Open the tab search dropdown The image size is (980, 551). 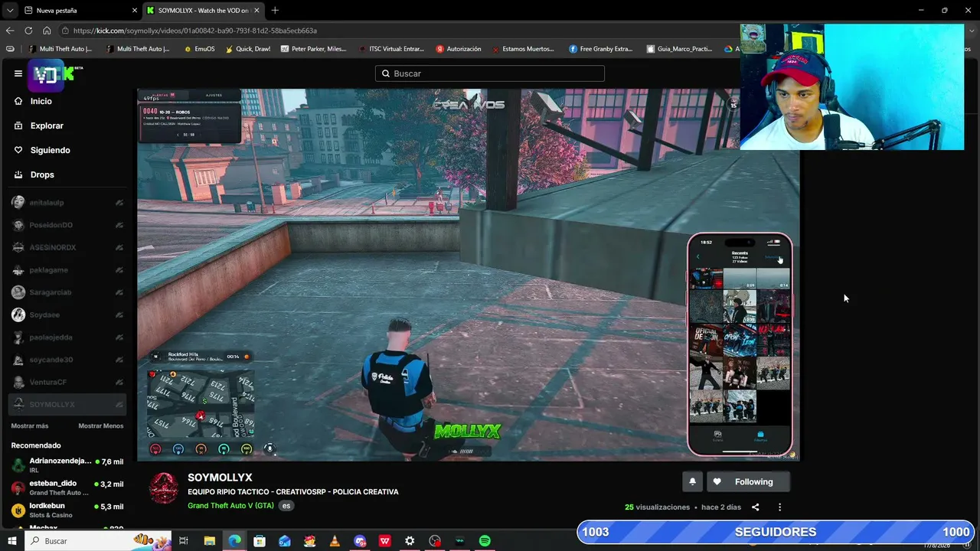pyautogui.click(x=9, y=11)
